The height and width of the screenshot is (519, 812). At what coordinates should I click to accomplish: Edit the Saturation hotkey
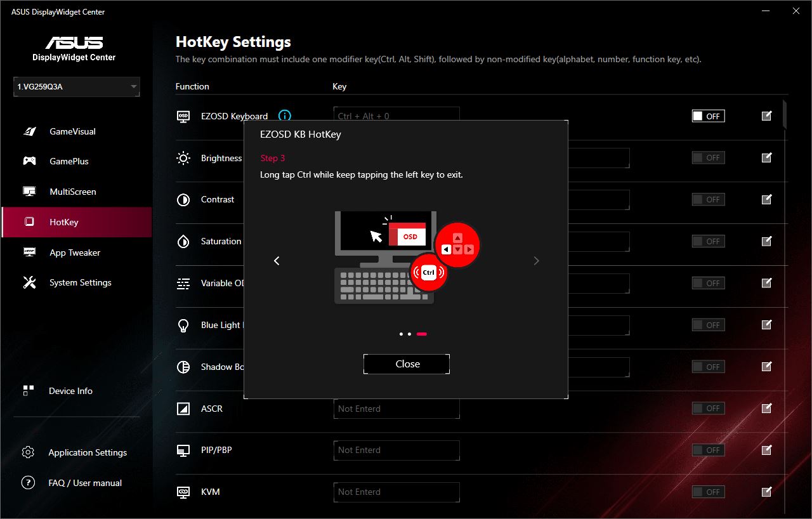(766, 241)
